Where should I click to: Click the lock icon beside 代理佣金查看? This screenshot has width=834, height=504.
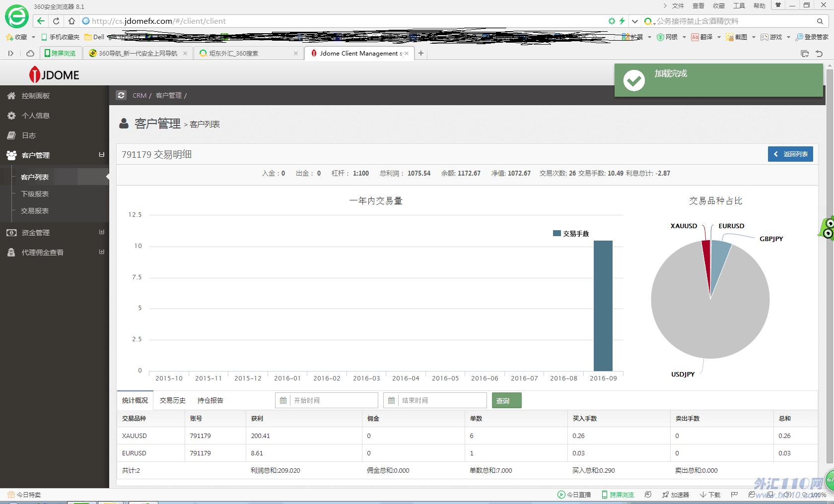coord(11,252)
